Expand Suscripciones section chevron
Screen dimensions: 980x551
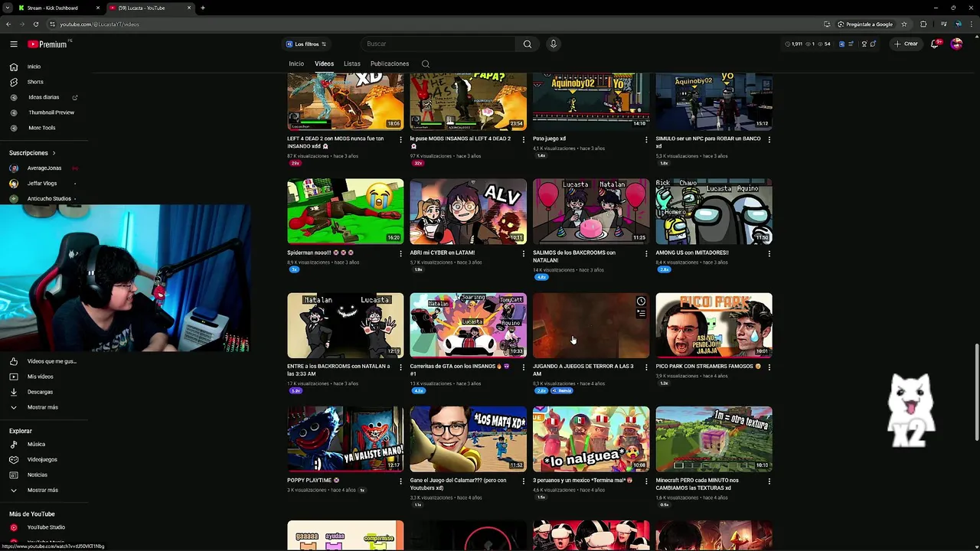(x=54, y=153)
